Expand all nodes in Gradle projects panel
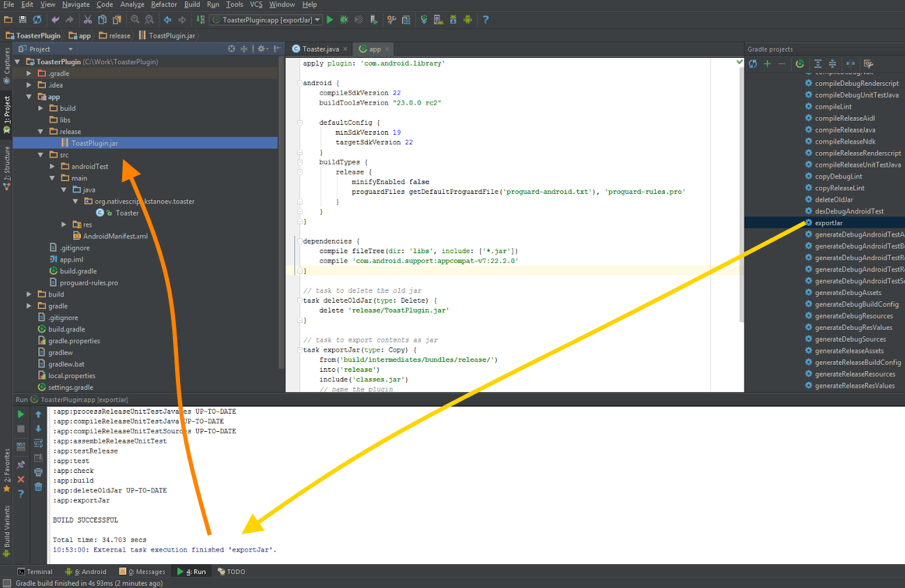The width and height of the screenshot is (905, 588). pos(818,63)
